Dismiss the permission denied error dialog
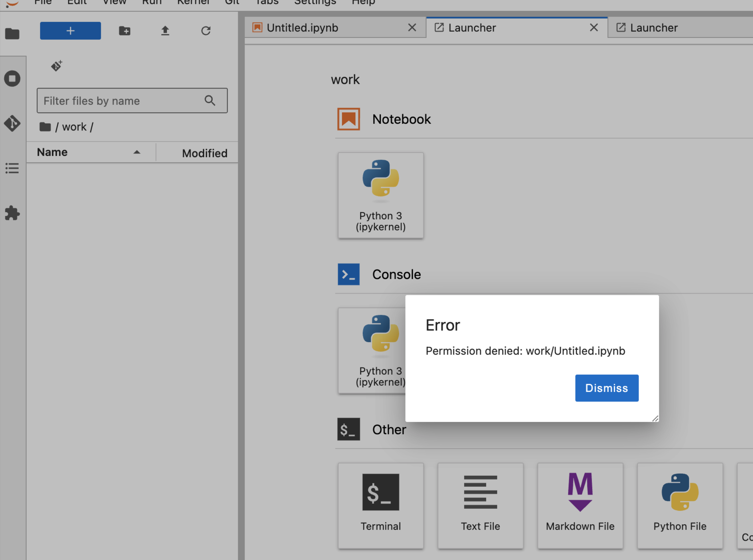The height and width of the screenshot is (560, 753). (x=607, y=388)
